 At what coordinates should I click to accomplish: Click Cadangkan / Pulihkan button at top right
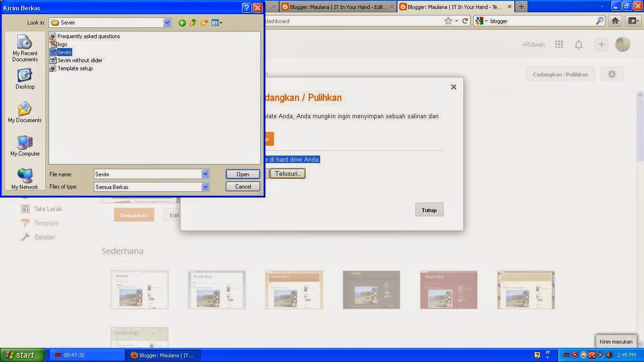[x=561, y=74]
